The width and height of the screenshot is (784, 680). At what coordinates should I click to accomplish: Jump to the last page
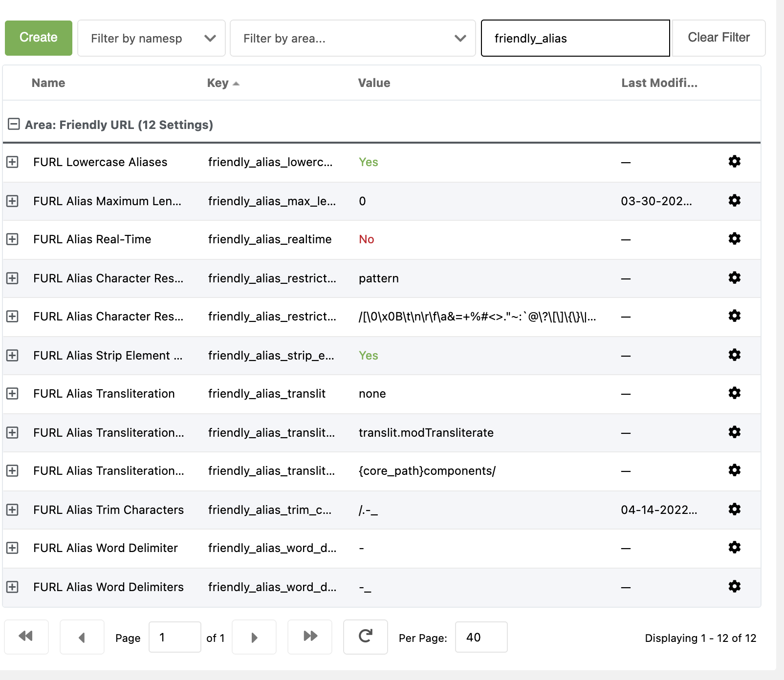coord(309,637)
